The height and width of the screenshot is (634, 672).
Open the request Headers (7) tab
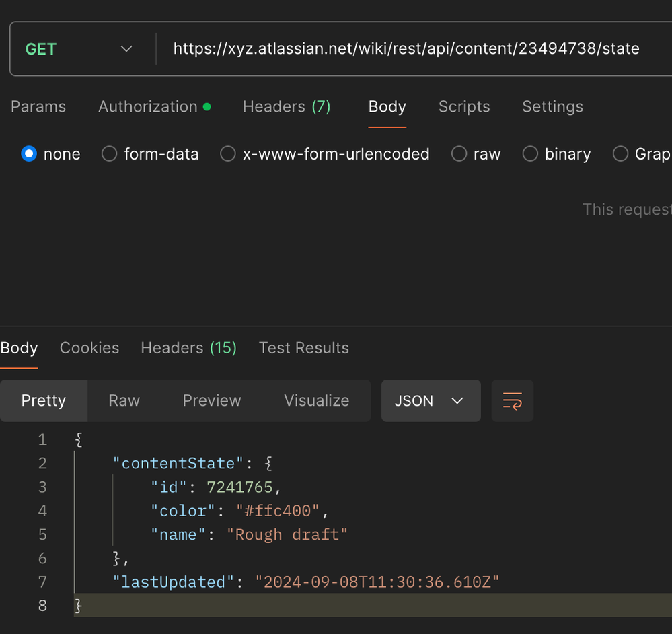(x=287, y=107)
